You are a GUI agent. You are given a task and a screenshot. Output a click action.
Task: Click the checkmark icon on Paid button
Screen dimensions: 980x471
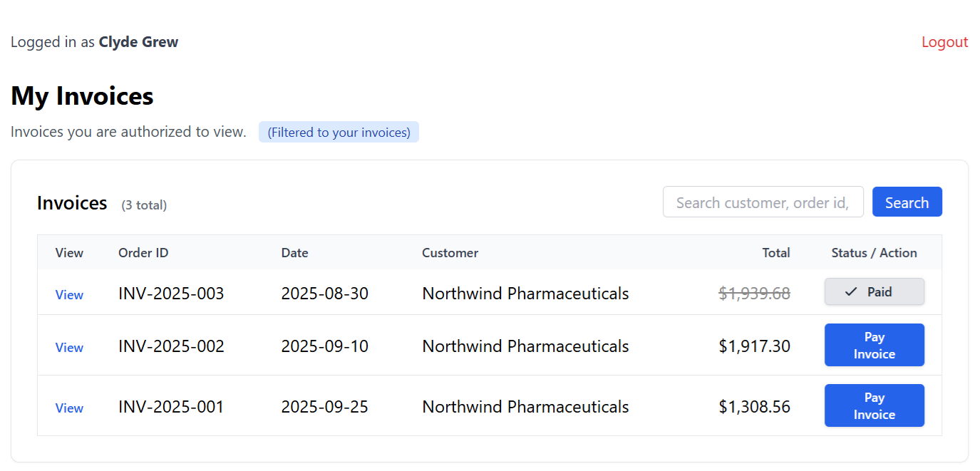[x=851, y=292]
